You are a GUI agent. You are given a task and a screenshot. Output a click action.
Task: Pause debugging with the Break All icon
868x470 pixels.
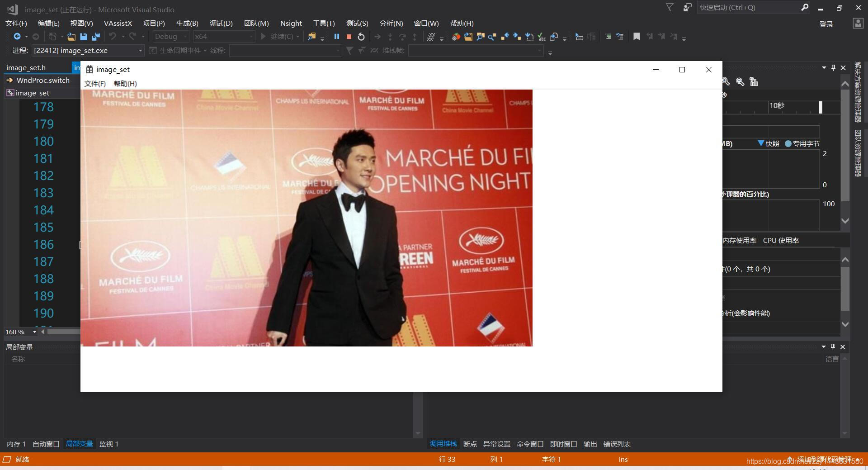click(337, 37)
